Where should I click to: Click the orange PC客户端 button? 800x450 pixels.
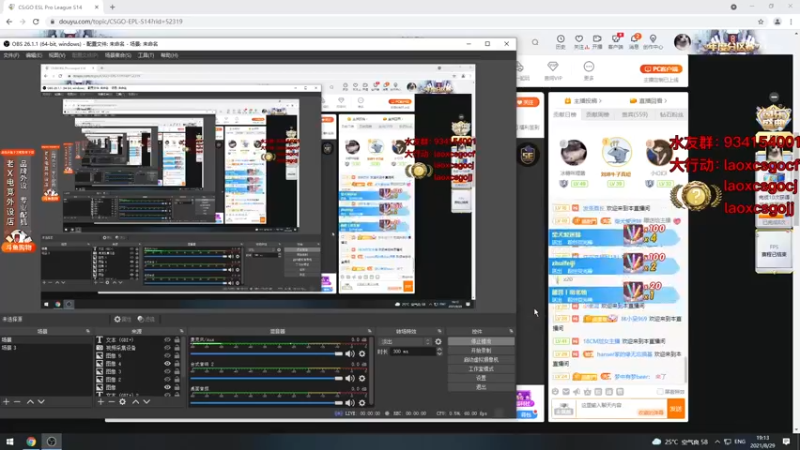point(661,69)
